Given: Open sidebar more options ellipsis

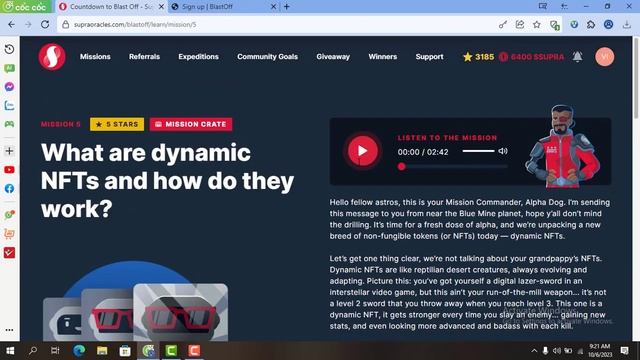Looking at the screenshot, I should tap(9, 330).
